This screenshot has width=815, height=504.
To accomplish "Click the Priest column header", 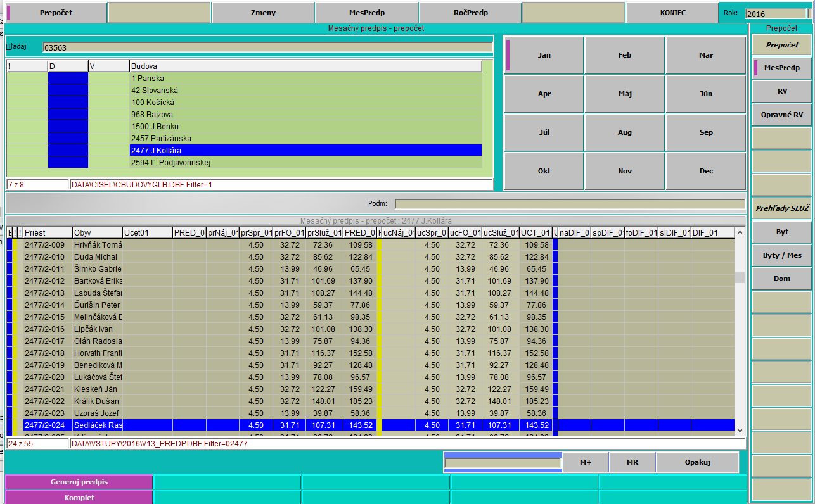I will tap(48, 233).
